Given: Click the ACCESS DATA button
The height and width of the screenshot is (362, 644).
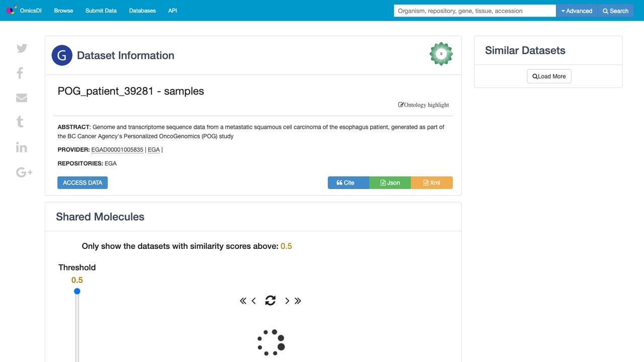Looking at the screenshot, I should coord(83,183).
